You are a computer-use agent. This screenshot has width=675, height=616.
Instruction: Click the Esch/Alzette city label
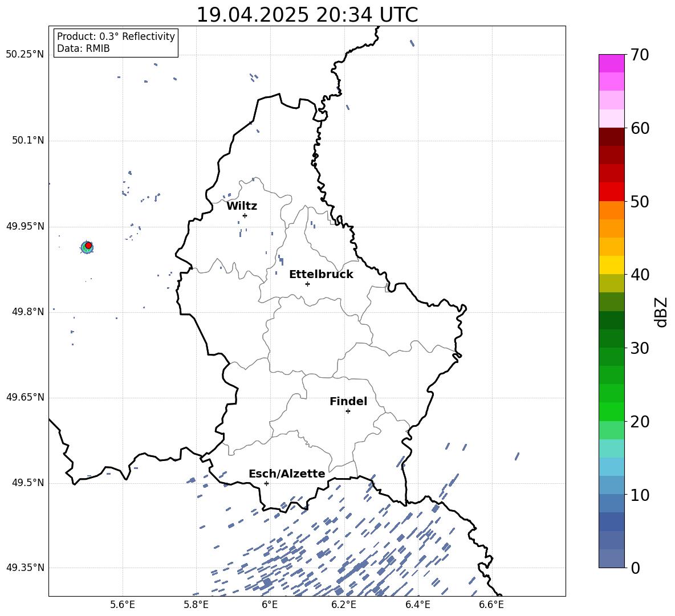(x=287, y=474)
